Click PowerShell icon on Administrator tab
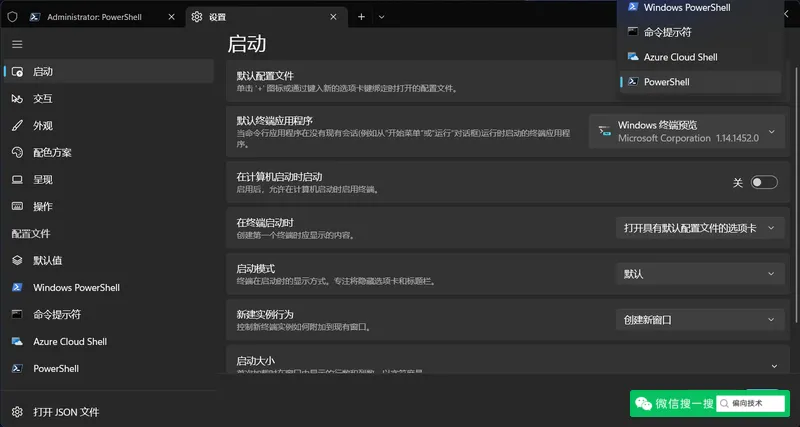The height and width of the screenshot is (427, 800). tap(35, 17)
